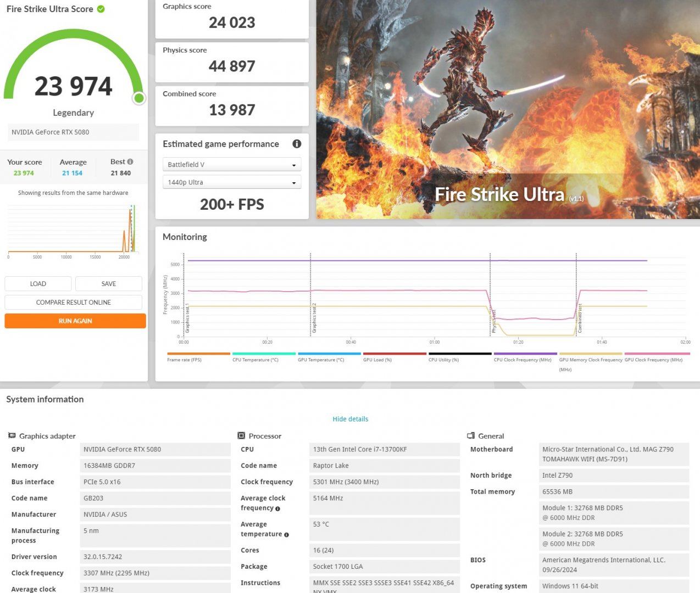Click the yellow GPU Memory Clock Frequency swatch

pyautogui.click(x=591, y=354)
